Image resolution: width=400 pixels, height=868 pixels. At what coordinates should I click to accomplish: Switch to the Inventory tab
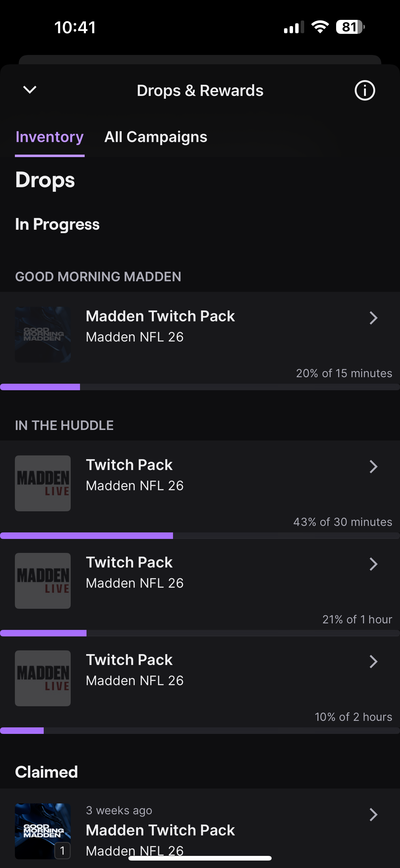coord(50,137)
